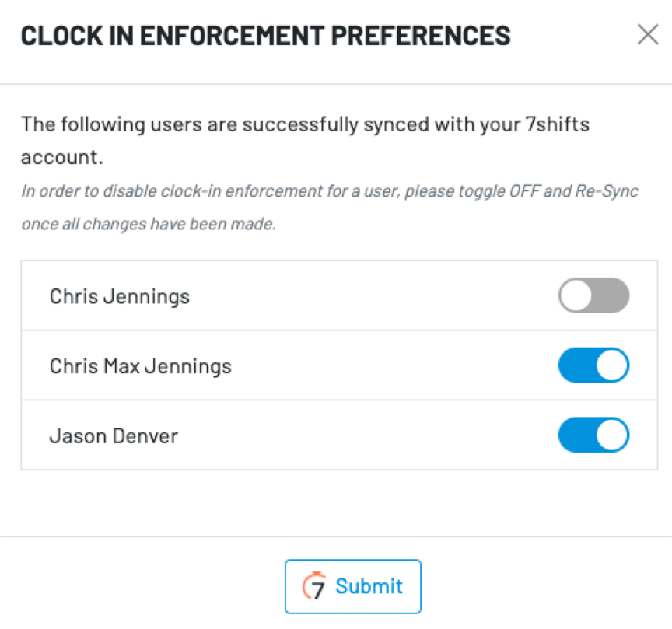The height and width of the screenshot is (629, 672).
Task: Click the dialog title Clock In Enforcement Preferences
Action: point(267,34)
